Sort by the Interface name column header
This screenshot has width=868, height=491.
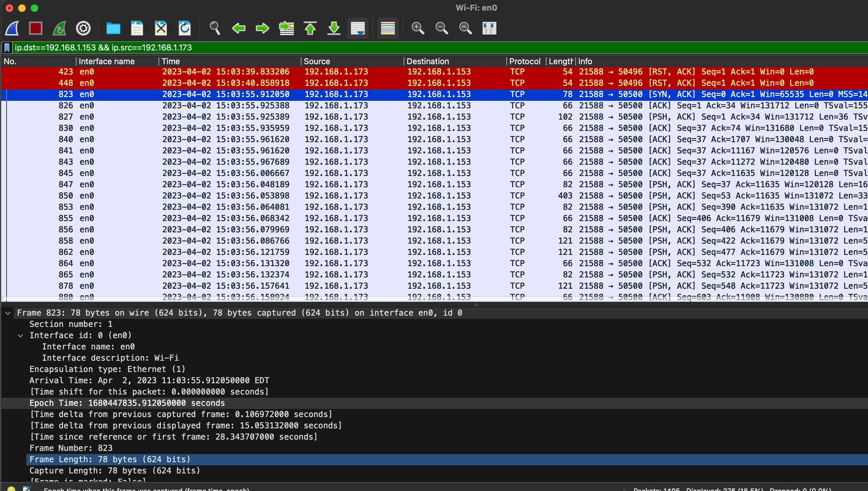pos(117,61)
